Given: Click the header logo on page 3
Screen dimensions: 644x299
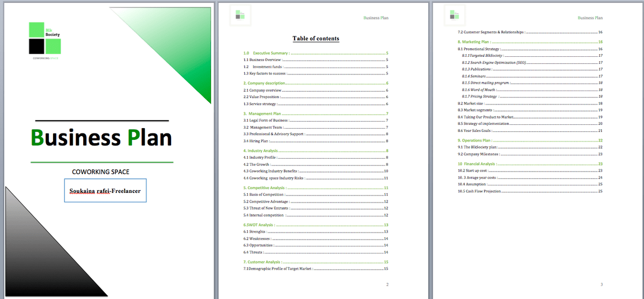Looking at the screenshot, I should tap(455, 16).
